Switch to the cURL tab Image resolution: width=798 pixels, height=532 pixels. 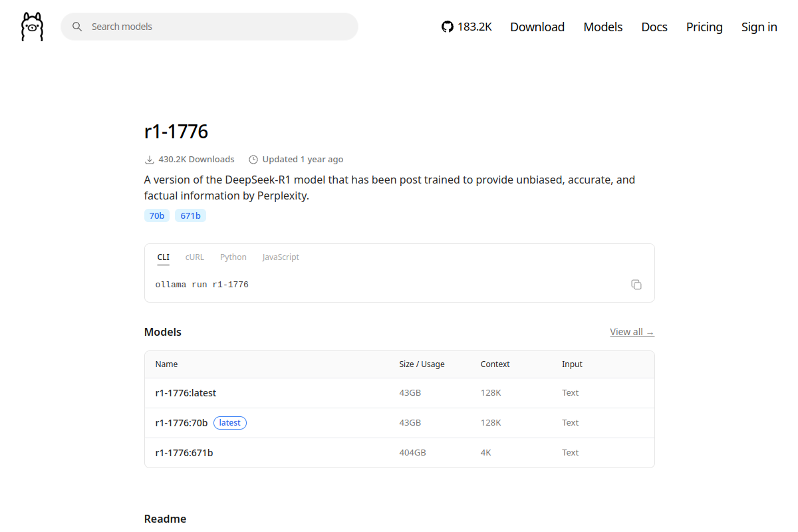tap(195, 257)
